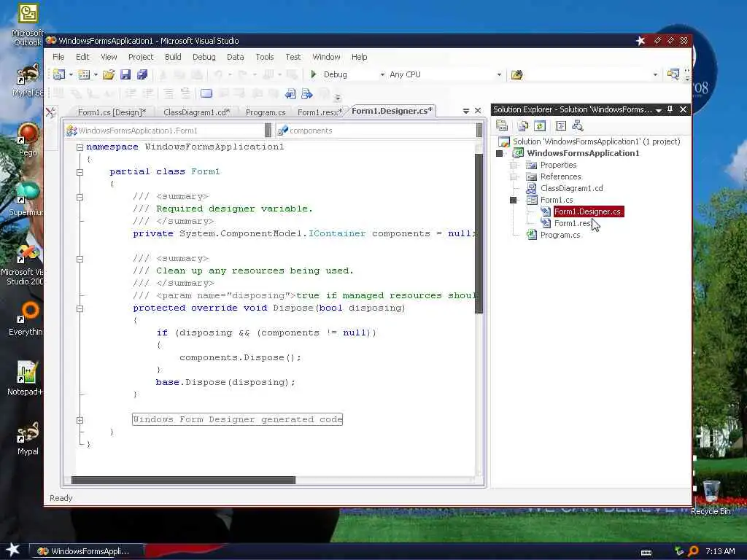
Task: Open the File menu
Action: 58,57
